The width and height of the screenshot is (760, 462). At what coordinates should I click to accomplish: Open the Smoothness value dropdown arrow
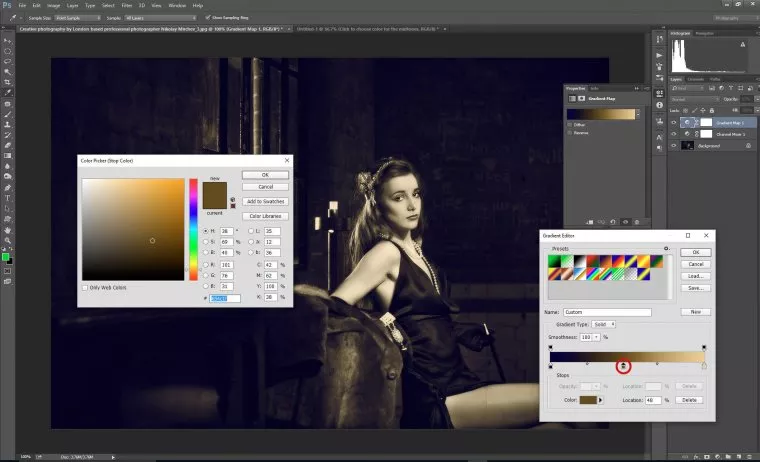click(x=597, y=337)
